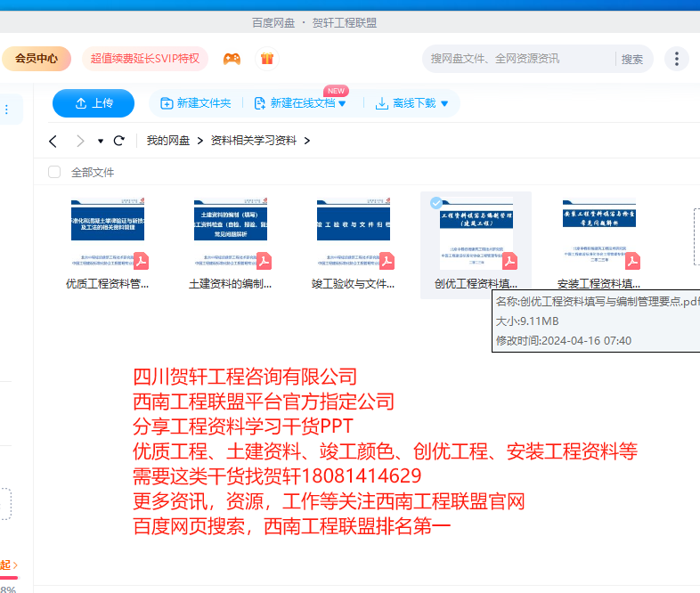The width and height of the screenshot is (700, 593).
Task: Open the 新建在线文档 dropdown
Action: 300,103
